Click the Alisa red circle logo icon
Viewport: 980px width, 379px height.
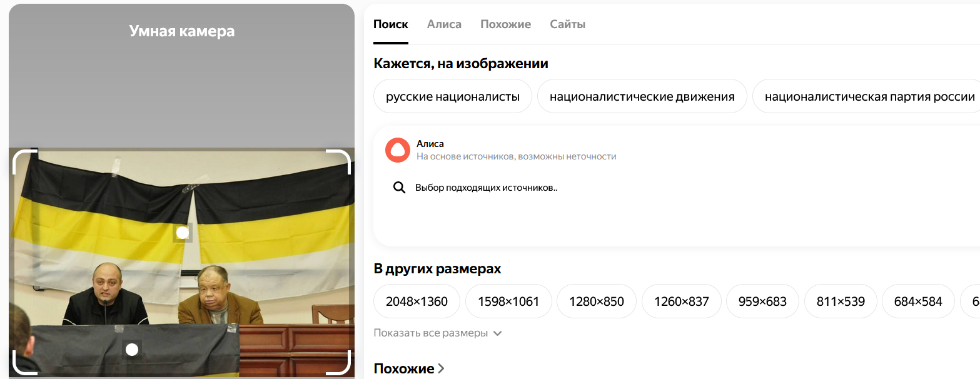pos(397,150)
